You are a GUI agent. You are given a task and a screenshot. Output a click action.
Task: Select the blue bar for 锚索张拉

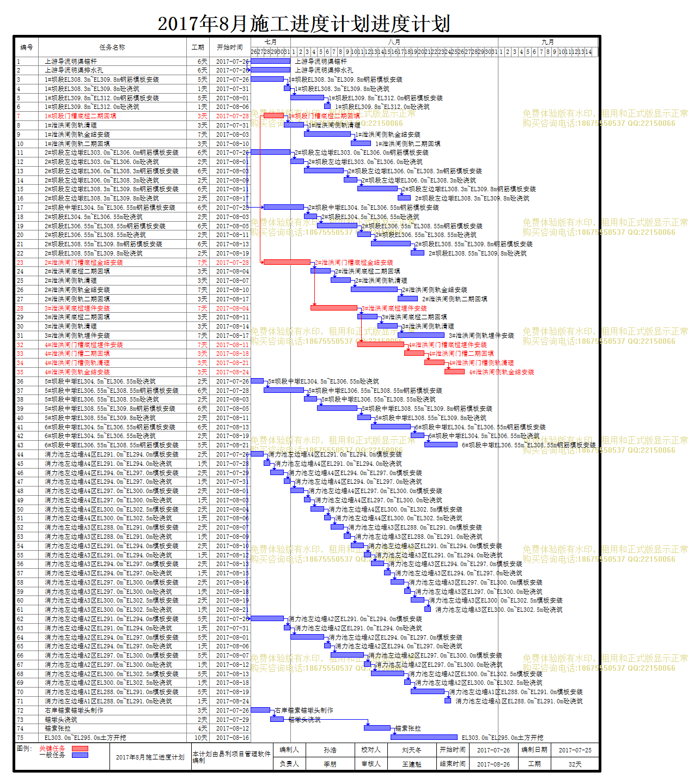click(378, 728)
